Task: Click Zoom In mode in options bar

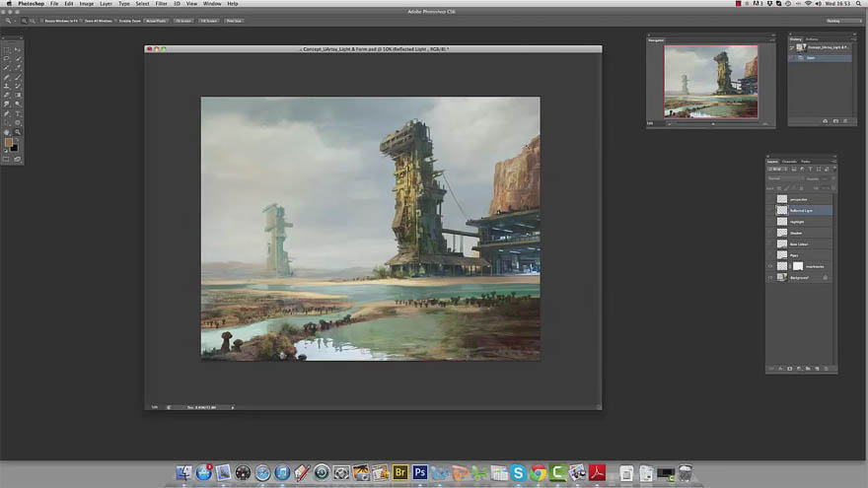Action: click(x=24, y=21)
